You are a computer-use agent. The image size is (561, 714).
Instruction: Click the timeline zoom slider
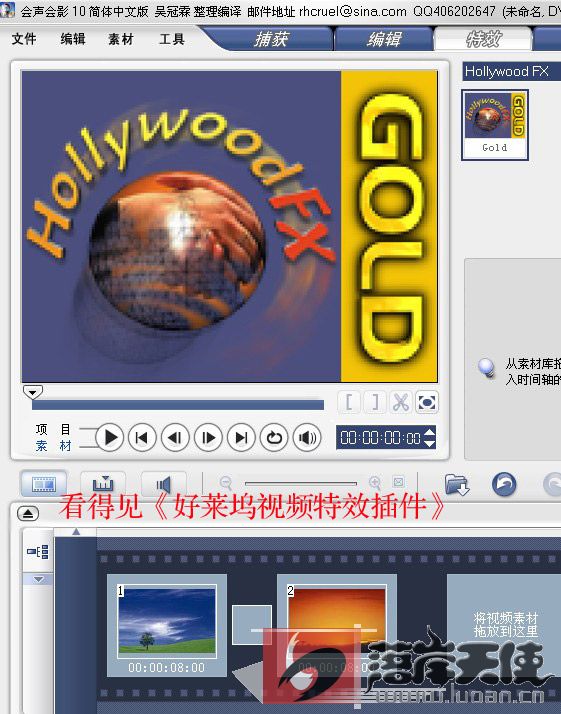pos(301,483)
